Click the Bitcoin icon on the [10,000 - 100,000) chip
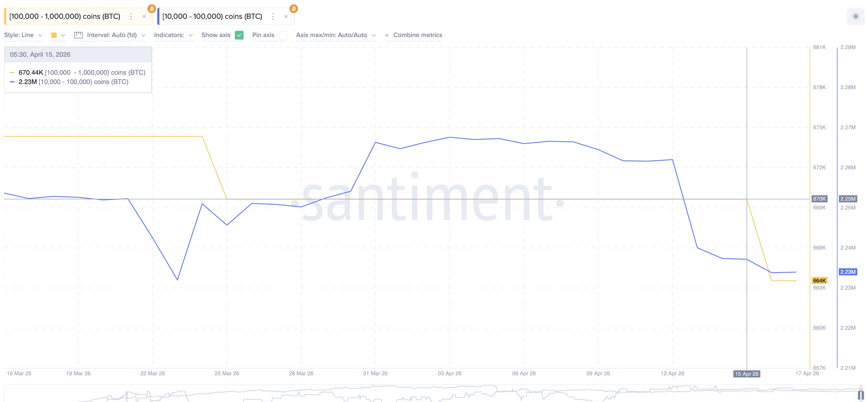Screen dimensions: 868x402 293,9
